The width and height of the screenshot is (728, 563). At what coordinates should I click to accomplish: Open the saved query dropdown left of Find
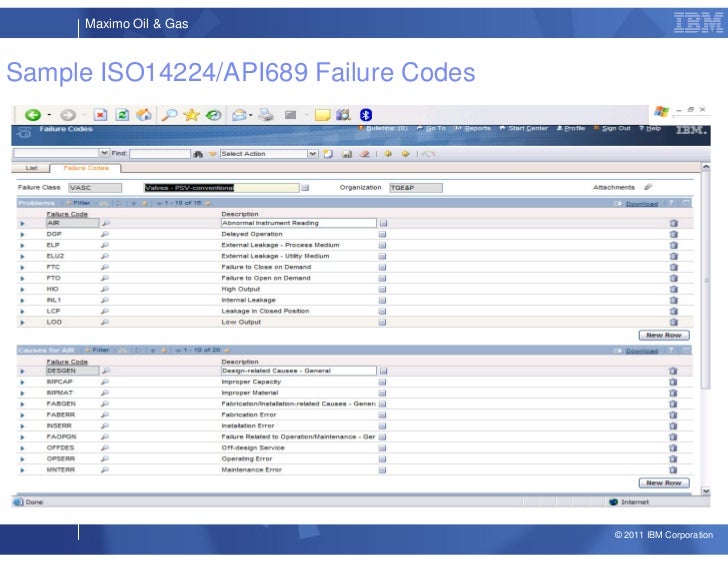(104, 153)
